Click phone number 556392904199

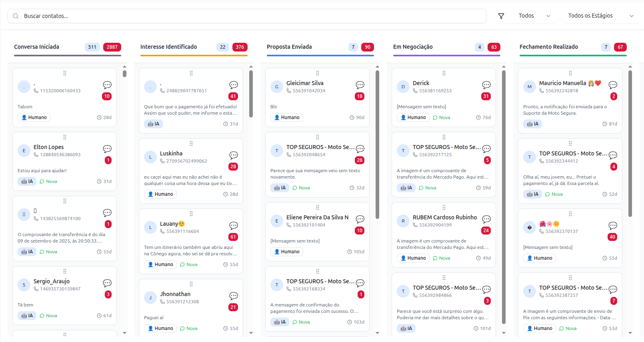[435, 225]
